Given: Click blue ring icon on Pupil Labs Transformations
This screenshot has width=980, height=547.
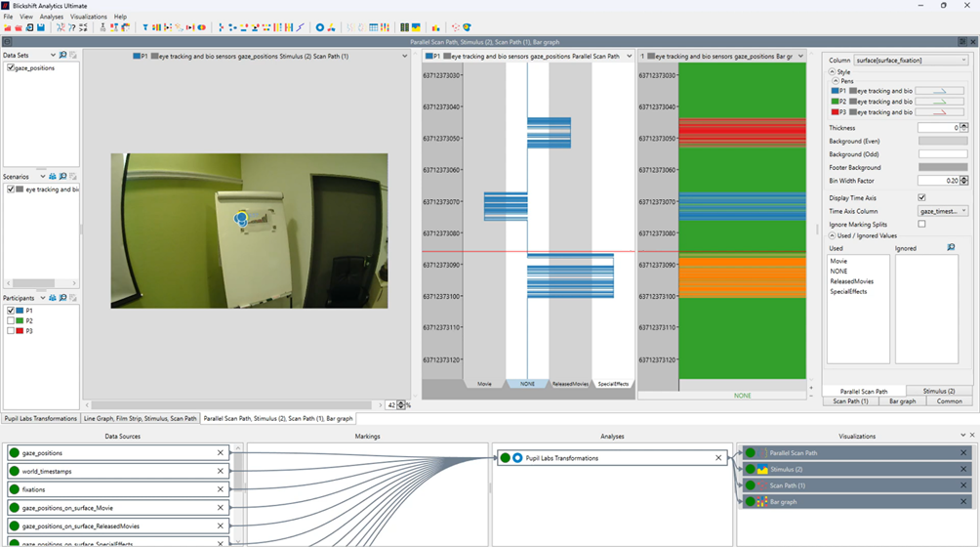Looking at the screenshot, I should (517, 457).
